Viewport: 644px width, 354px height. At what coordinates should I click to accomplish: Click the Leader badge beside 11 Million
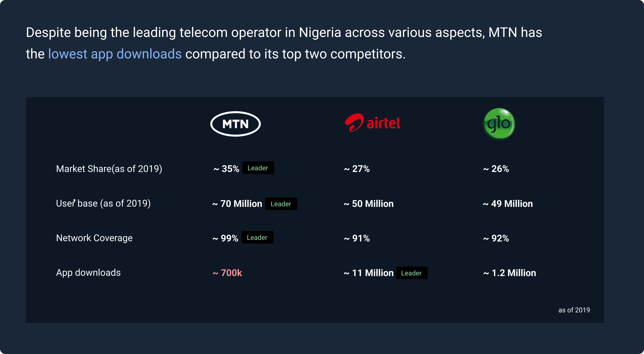pyautogui.click(x=412, y=273)
